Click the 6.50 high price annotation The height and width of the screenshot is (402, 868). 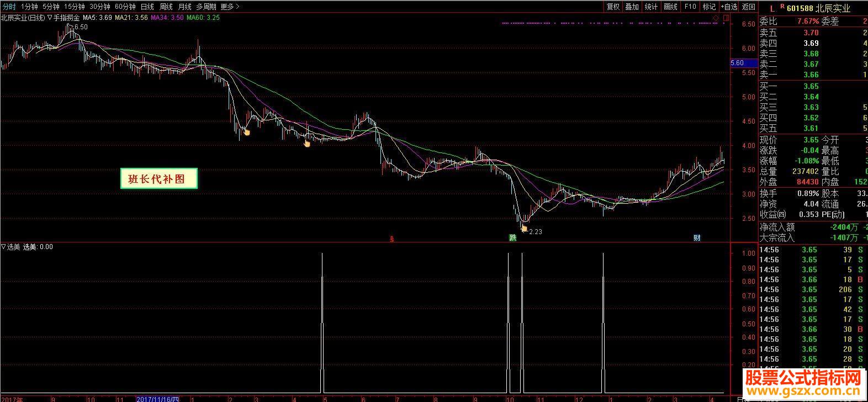tap(81, 27)
